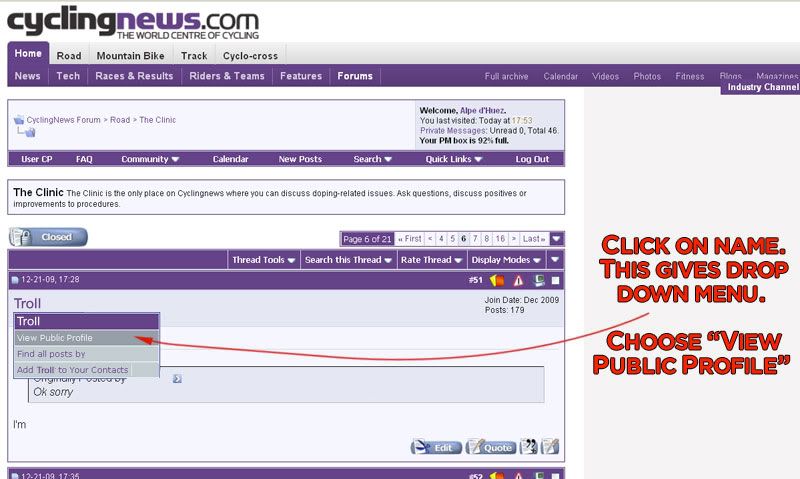Screen dimensions: 800x479
Task: Click the multi-quote icon on post #51
Action: [x=529, y=446]
